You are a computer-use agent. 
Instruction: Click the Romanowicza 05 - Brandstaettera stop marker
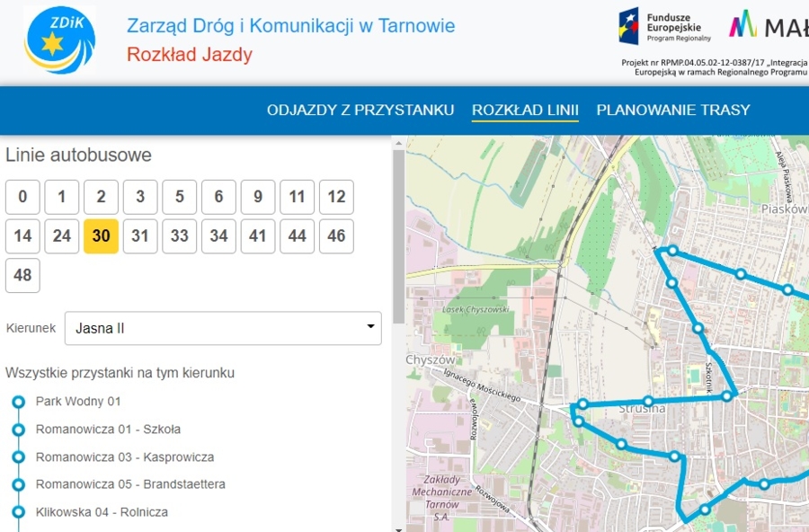click(x=18, y=484)
